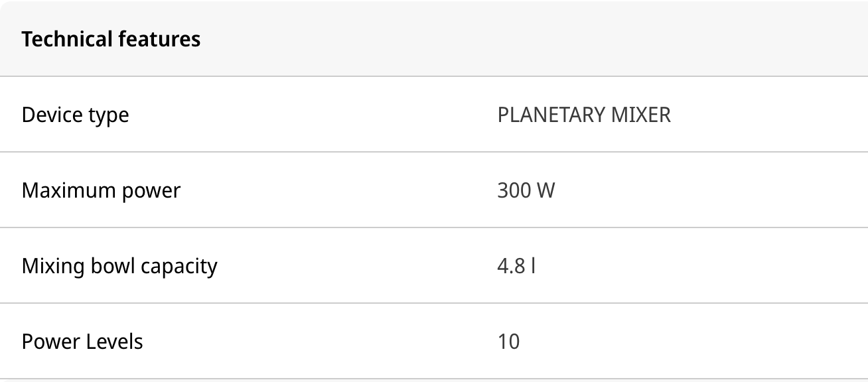This screenshot has width=868, height=382.
Task: Click the word "features" in the heading
Action: coord(159,39)
